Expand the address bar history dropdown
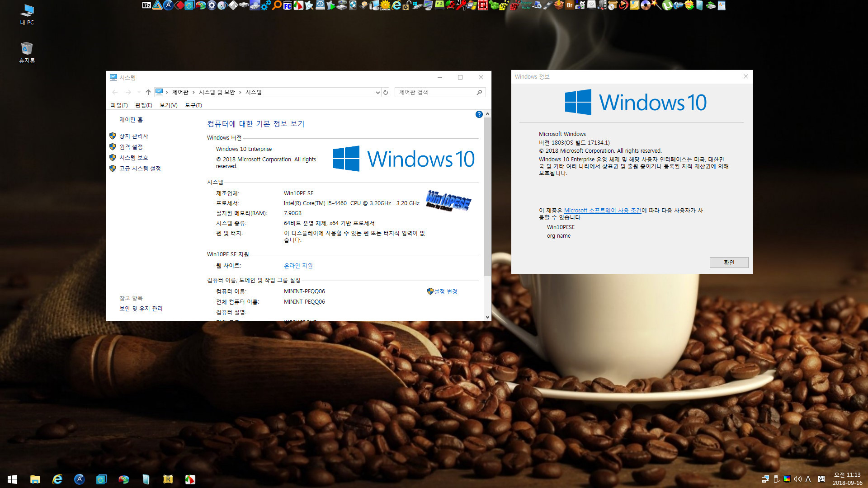 tap(377, 92)
